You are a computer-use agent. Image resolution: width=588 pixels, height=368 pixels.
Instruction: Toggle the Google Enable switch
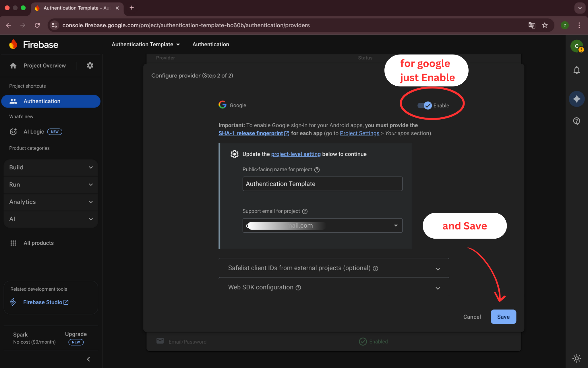(x=425, y=106)
